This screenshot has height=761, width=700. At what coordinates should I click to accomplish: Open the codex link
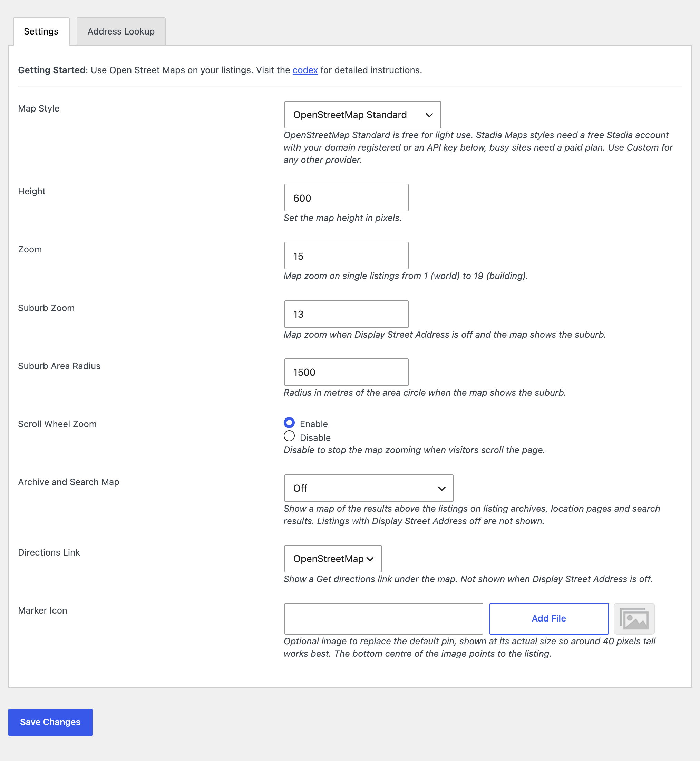point(305,70)
